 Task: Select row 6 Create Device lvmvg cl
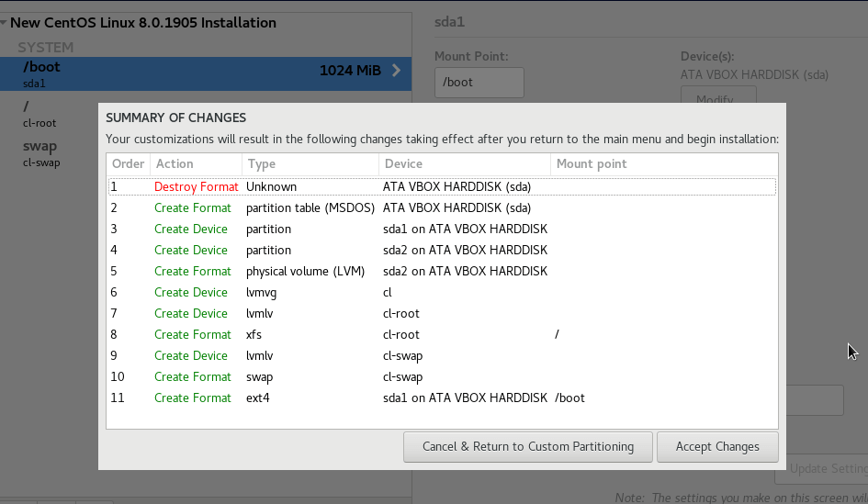click(443, 292)
